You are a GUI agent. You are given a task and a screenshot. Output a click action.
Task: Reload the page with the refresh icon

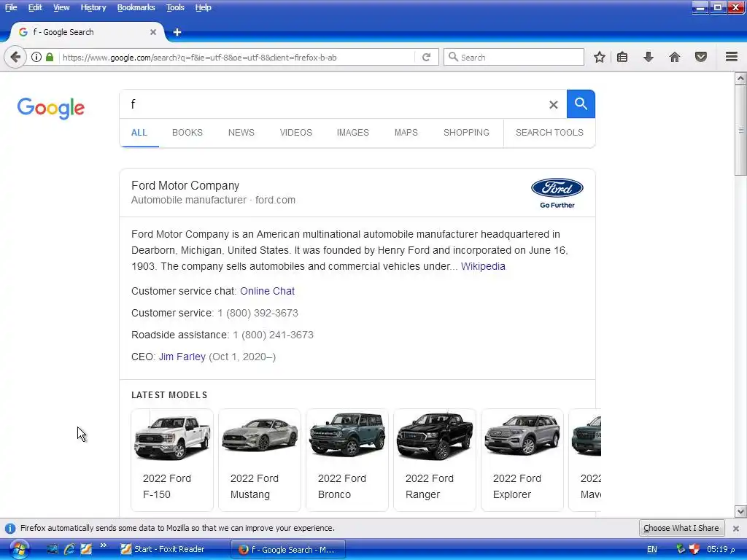coord(426,57)
